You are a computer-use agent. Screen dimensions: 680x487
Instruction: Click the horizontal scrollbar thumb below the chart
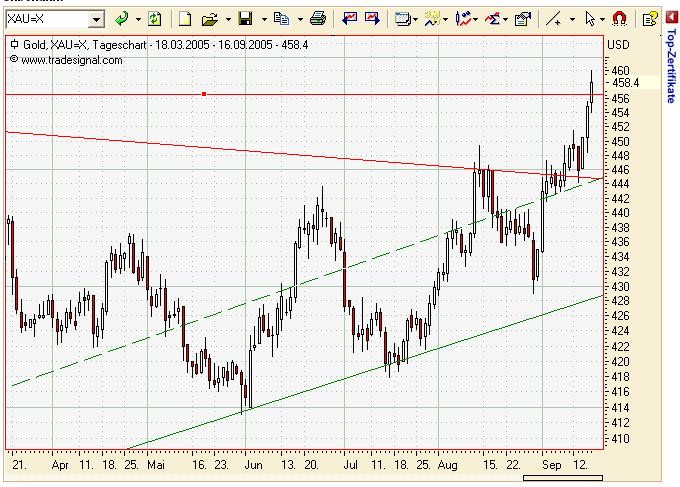point(563,478)
